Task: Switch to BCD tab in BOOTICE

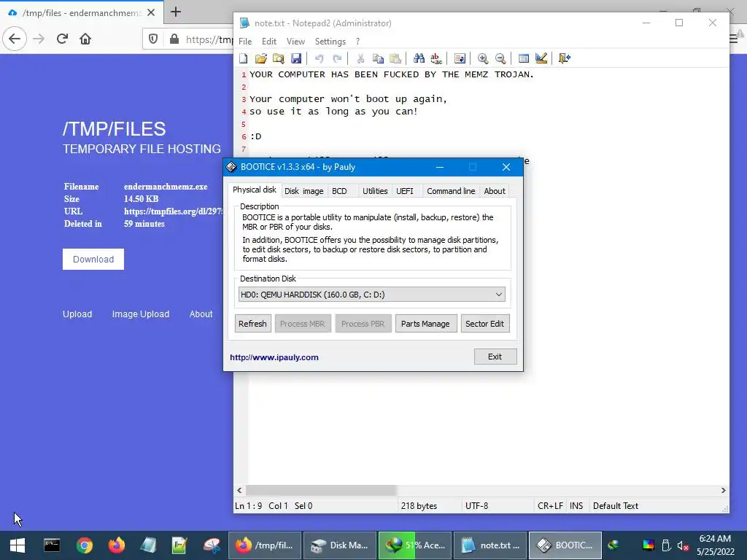Action: click(x=340, y=191)
